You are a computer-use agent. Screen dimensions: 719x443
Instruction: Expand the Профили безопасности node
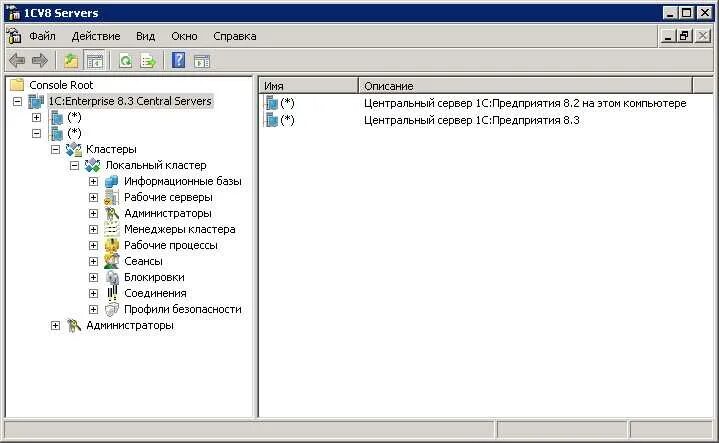pyautogui.click(x=94, y=310)
